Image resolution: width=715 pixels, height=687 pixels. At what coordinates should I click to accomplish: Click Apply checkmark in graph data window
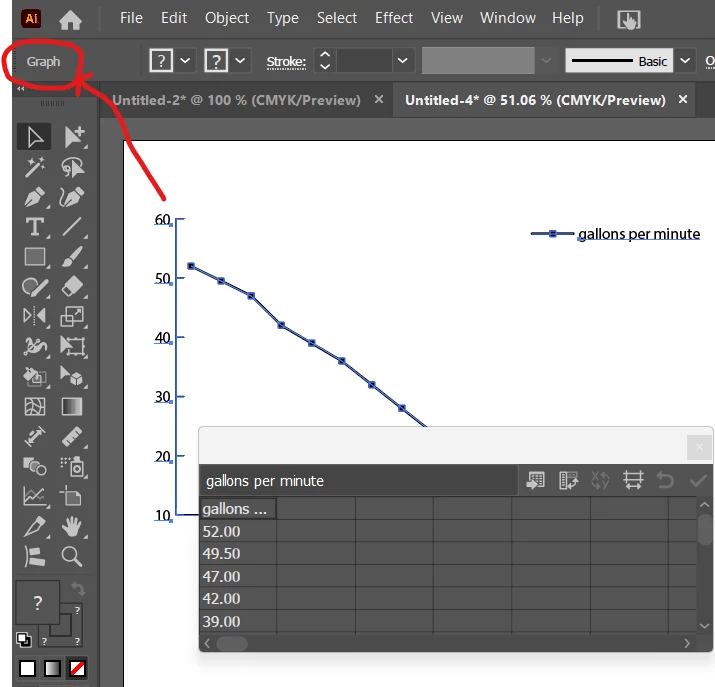(698, 480)
